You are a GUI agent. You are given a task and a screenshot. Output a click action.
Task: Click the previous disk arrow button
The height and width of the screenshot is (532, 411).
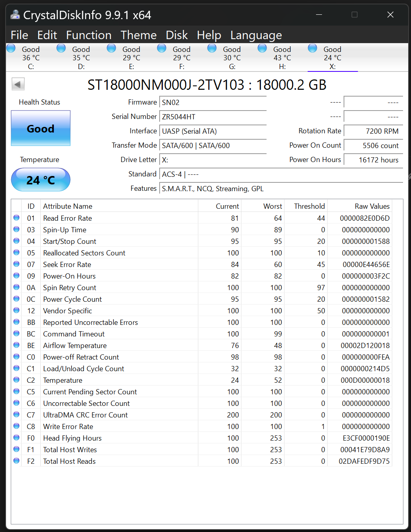[18, 84]
